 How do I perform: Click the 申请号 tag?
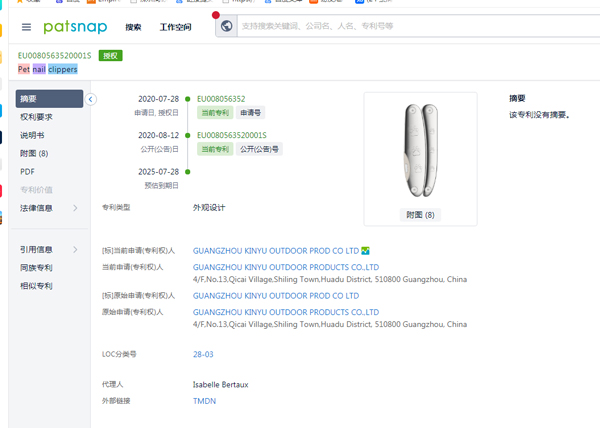(251, 113)
